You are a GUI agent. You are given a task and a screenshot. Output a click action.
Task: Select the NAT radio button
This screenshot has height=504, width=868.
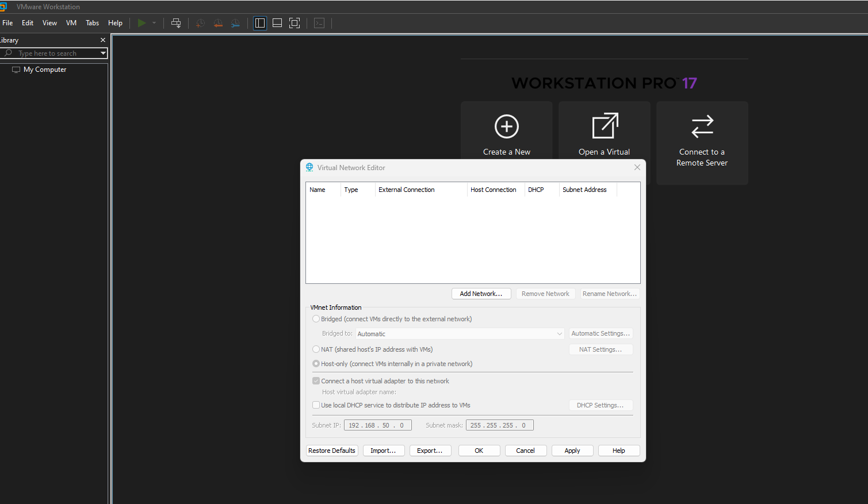[316, 349]
